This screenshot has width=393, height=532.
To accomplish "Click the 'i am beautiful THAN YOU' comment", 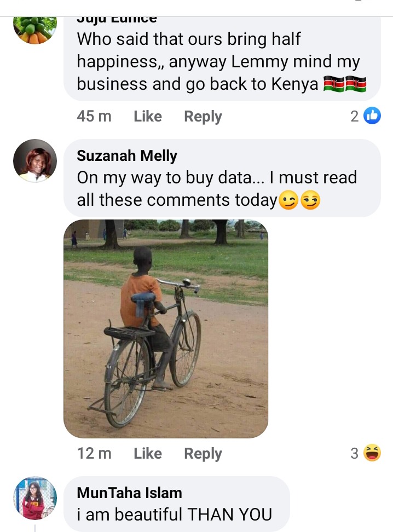I will click(x=175, y=514).
